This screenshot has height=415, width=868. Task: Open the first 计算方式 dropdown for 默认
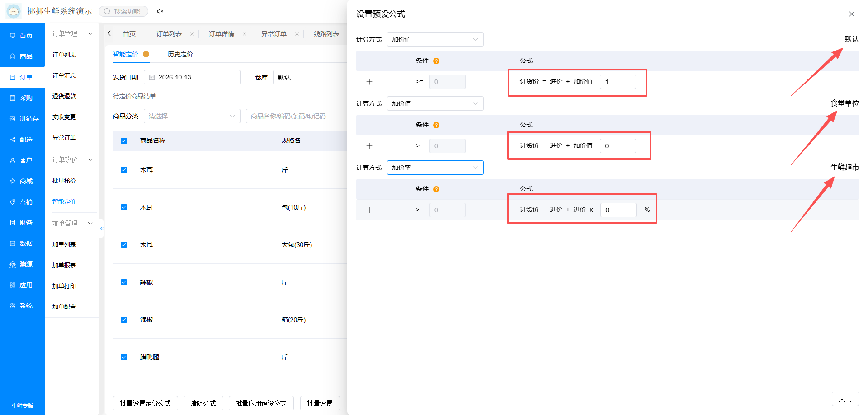[435, 39]
